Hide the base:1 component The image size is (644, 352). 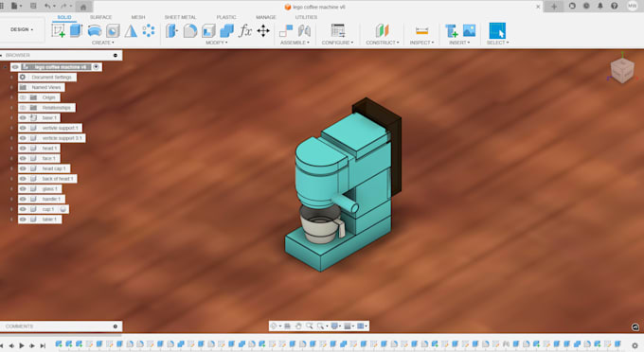pos(23,117)
